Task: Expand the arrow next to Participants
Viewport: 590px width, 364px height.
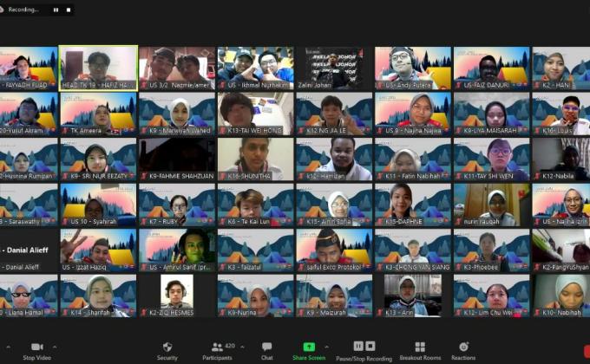Action: pyautogui.click(x=243, y=346)
